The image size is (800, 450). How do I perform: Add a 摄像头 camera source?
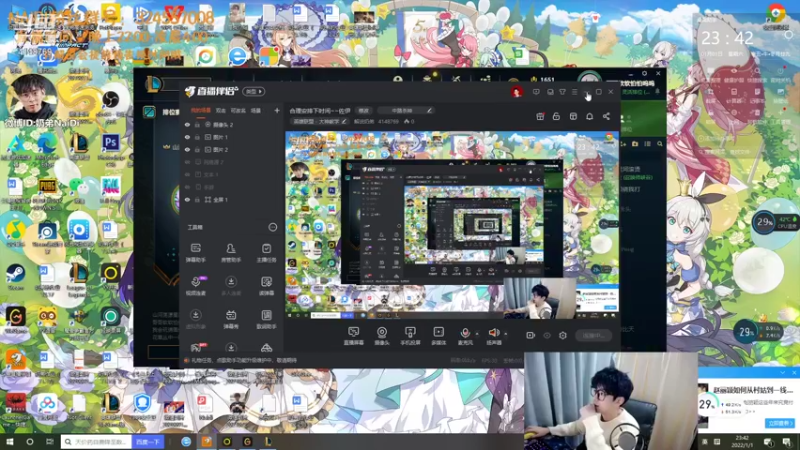[x=382, y=336]
